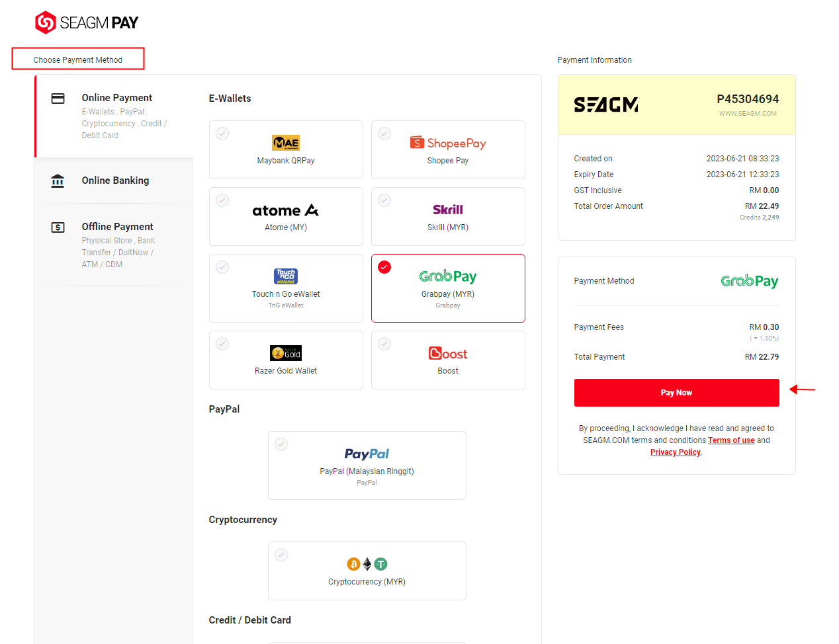Image resolution: width=839 pixels, height=644 pixels.
Task: Select the Online Payment tab
Action: [x=114, y=116]
